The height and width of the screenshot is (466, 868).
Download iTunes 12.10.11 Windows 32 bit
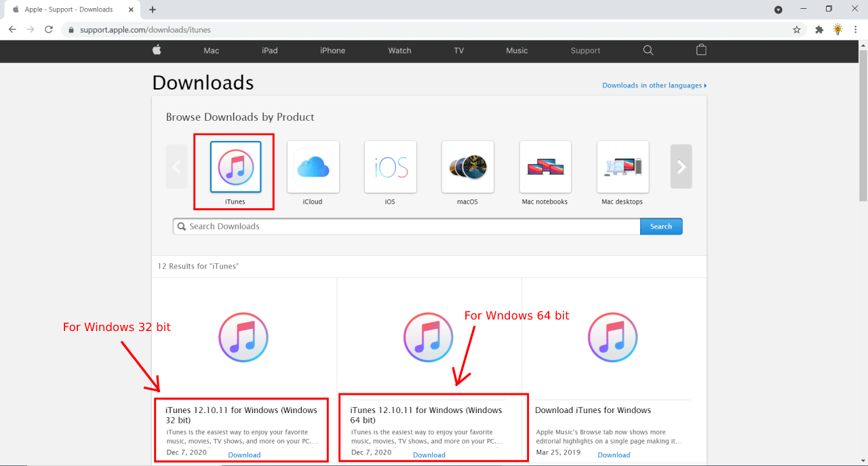[244, 455]
